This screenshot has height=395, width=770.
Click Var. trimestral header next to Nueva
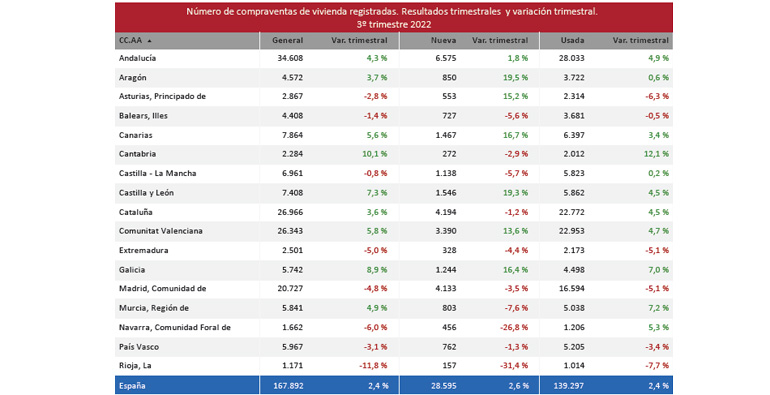(x=500, y=41)
